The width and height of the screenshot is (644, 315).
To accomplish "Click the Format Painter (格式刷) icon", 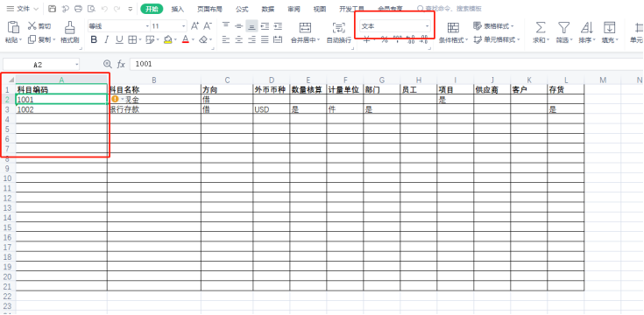I will 69,28.
